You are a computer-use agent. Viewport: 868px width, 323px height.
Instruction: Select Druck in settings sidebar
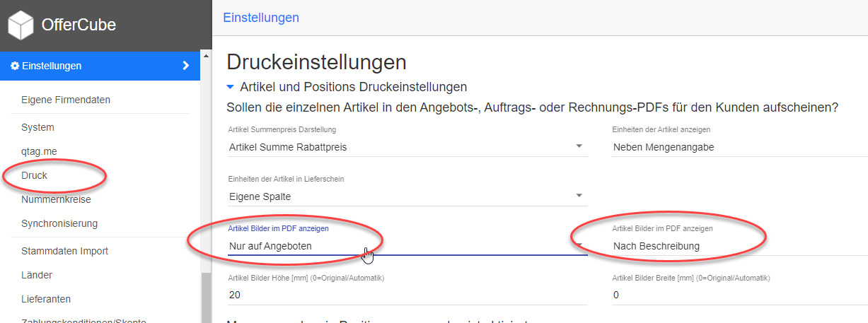35,175
